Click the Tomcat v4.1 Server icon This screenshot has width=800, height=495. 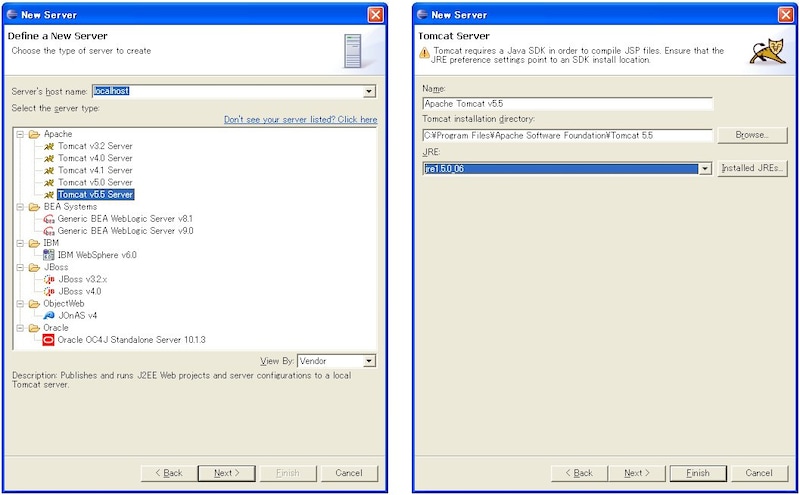point(49,171)
